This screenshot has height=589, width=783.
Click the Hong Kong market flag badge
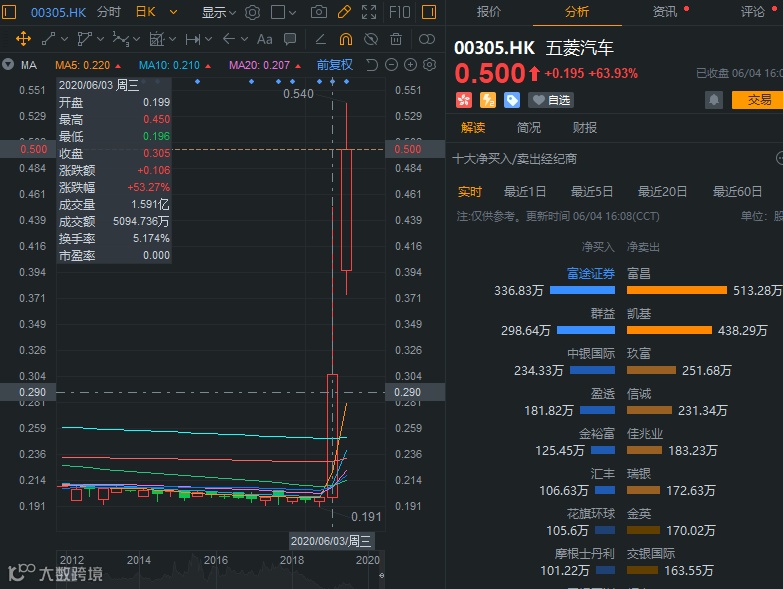click(x=464, y=100)
